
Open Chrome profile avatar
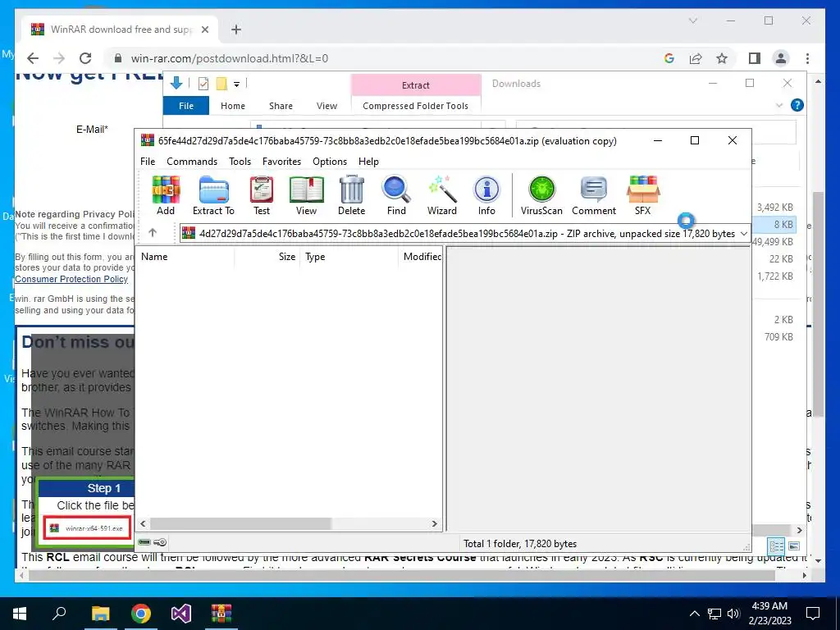[x=781, y=58]
